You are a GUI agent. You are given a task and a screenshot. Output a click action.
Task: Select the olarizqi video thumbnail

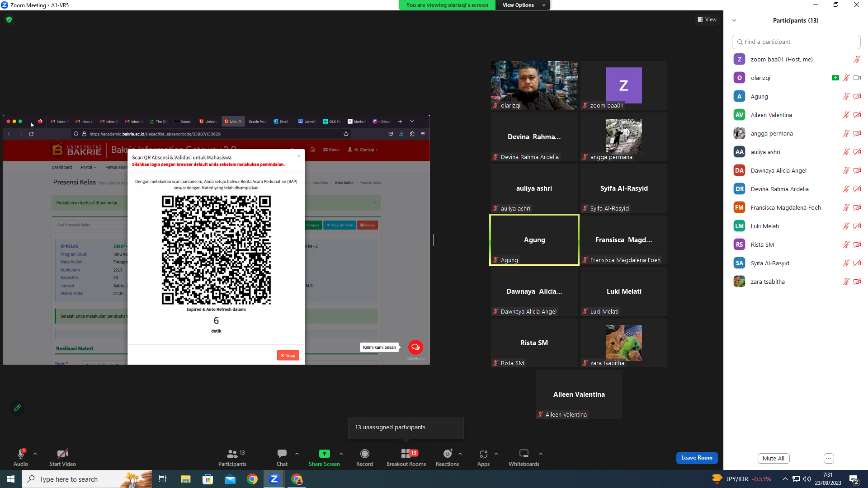point(534,85)
